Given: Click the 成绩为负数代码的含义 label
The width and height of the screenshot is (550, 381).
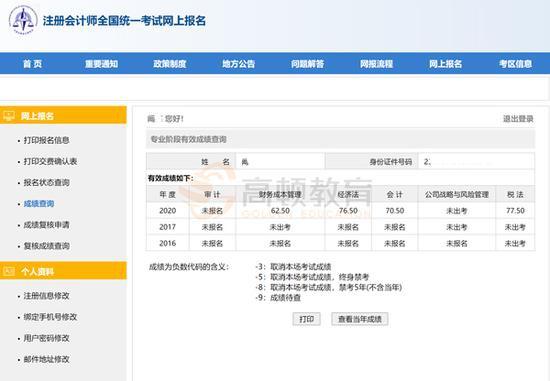Looking at the screenshot, I should click(189, 267).
